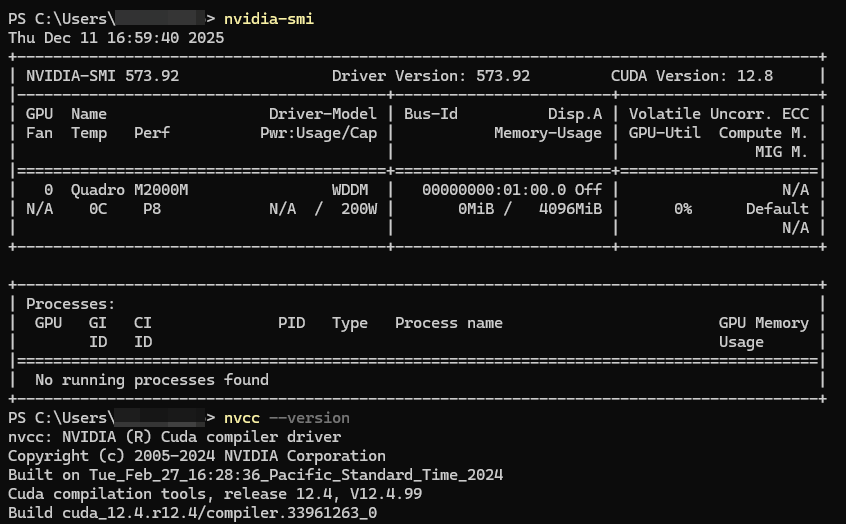Click the 0% GPU utilization value
The width and height of the screenshot is (846, 524).
683,209
